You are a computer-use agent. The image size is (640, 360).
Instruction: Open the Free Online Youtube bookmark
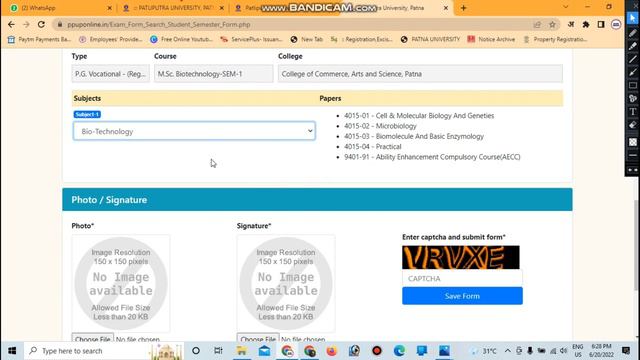click(182, 39)
